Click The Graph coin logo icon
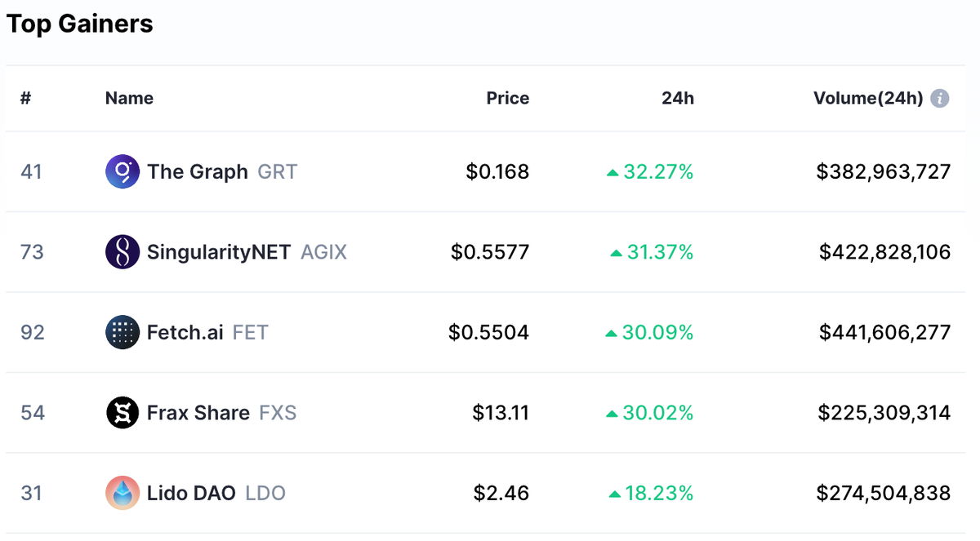Image resolution: width=980 pixels, height=541 pixels. [x=122, y=172]
